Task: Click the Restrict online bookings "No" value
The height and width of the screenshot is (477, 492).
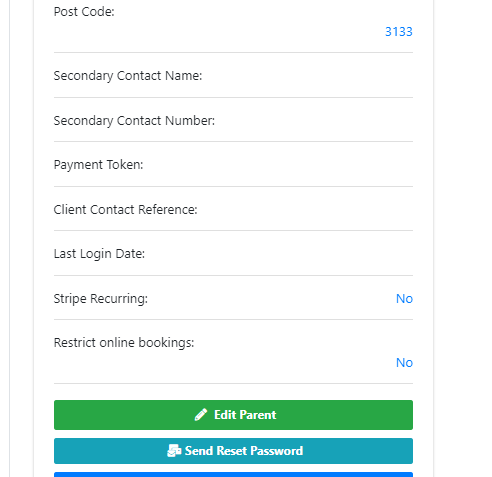Action: tap(404, 363)
